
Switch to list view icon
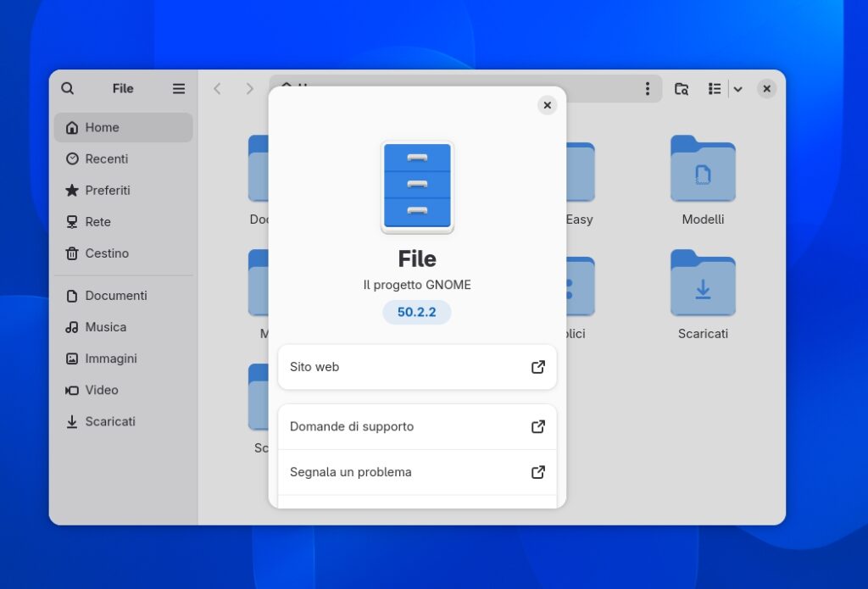click(715, 89)
